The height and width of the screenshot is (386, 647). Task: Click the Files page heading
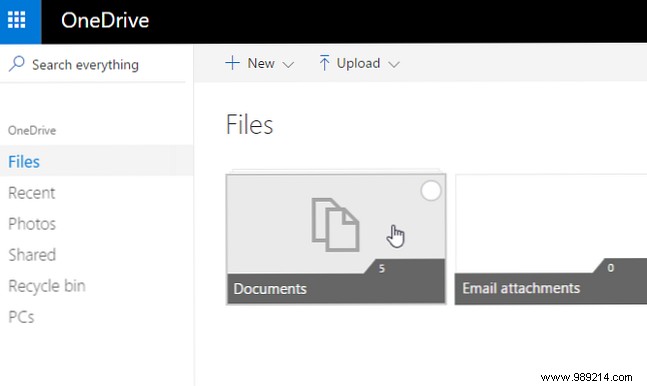tap(249, 125)
